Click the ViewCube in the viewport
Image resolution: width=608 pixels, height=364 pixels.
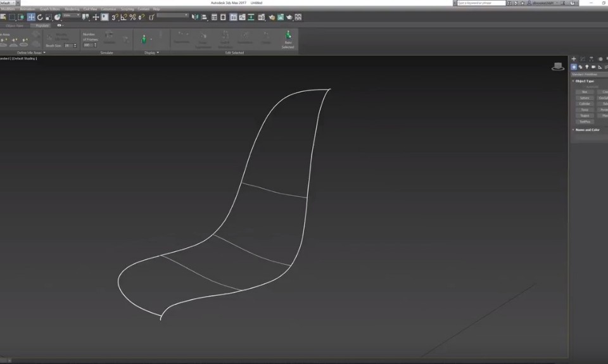(557, 66)
